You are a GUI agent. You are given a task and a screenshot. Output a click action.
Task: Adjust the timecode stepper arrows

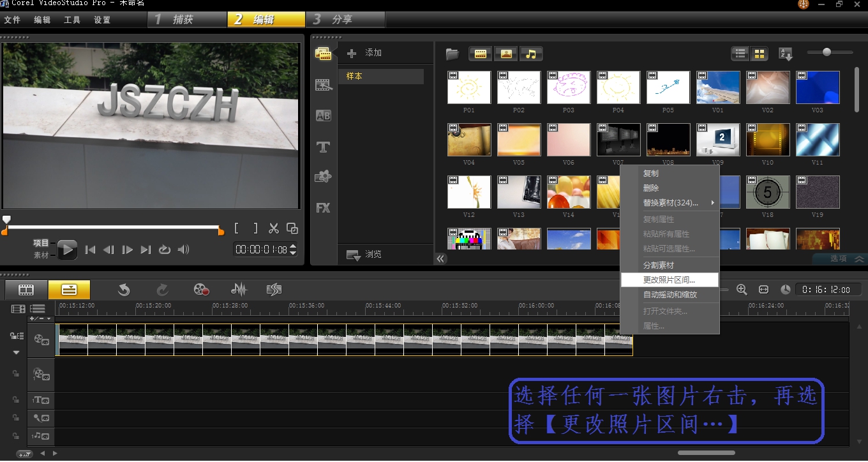(293, 250)
